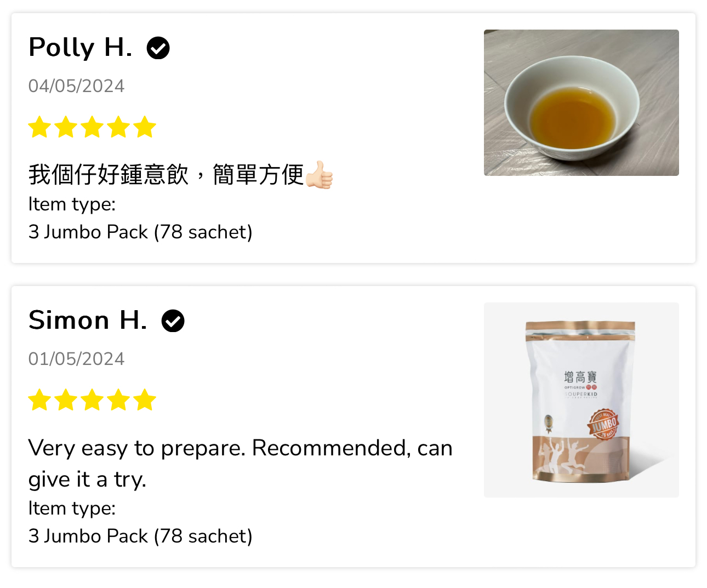707x588 pixels.
Task: Open the soup bowl review photo
Action: [581, 102]
